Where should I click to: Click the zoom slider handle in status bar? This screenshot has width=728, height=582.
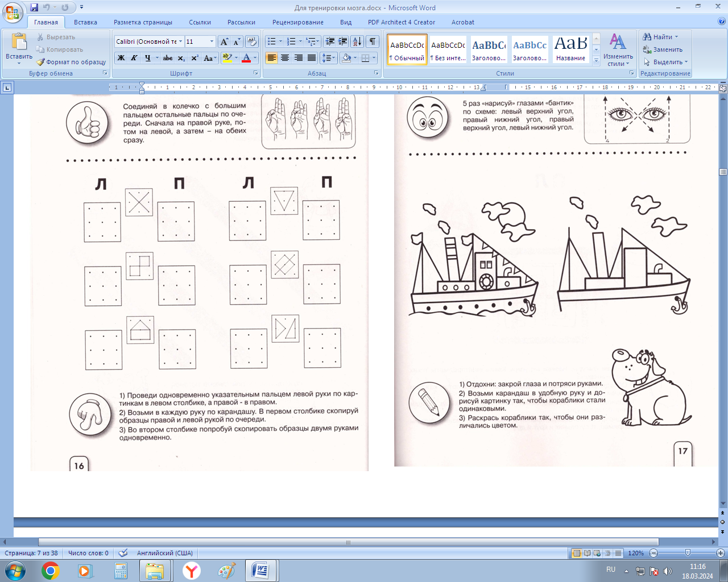click(688, 553)
